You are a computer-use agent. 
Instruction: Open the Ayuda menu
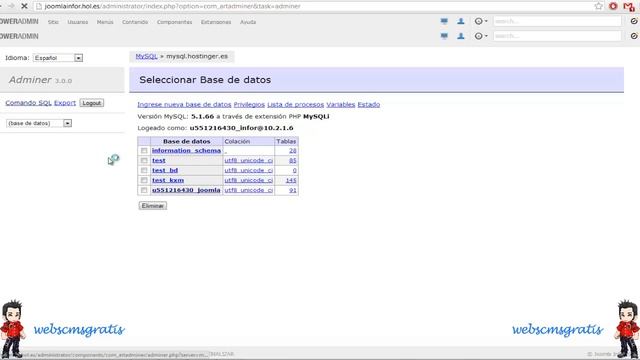point(248,22)
